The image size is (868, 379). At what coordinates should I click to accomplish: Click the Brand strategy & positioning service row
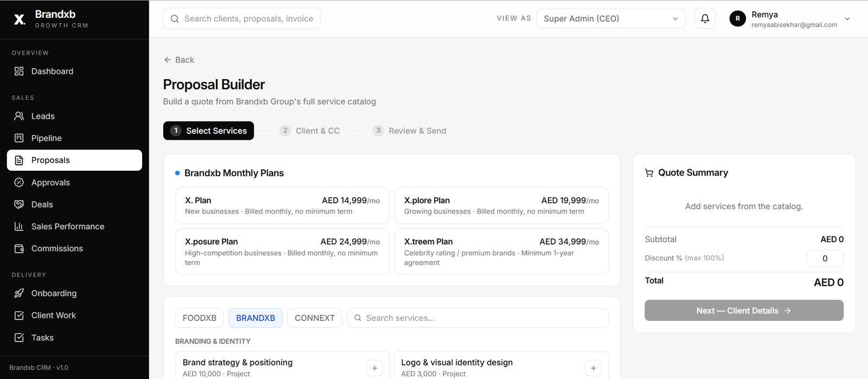point(282,365)
